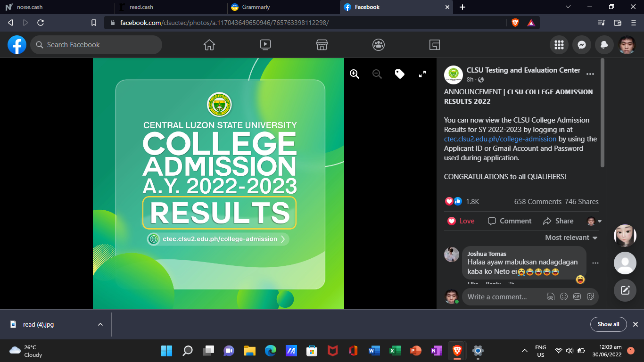View the 746 Shares list
This screenshot has width=644, height=362.
click(582, 202)
